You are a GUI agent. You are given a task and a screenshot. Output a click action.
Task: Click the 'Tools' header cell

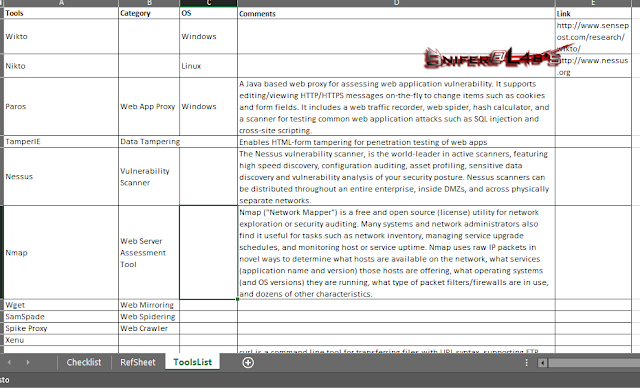pyautogui.click(x=61, y=13)
